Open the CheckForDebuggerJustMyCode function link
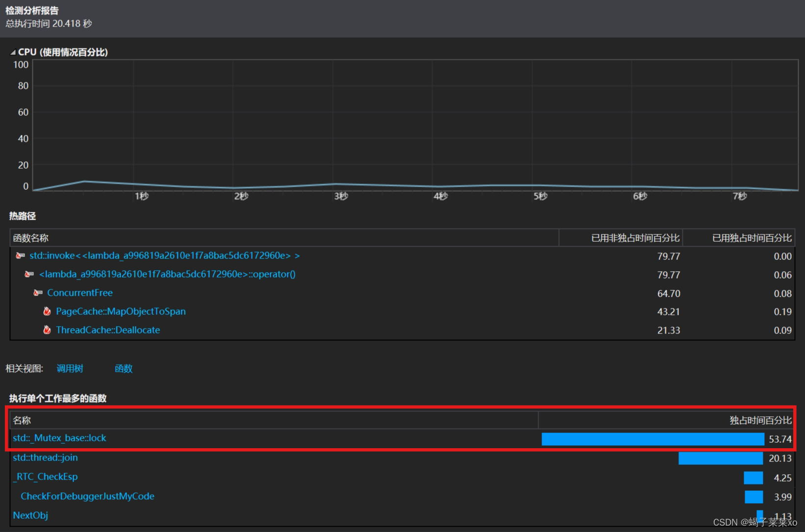This screenshot has height=532, width=805. click(x=87, y=496)
